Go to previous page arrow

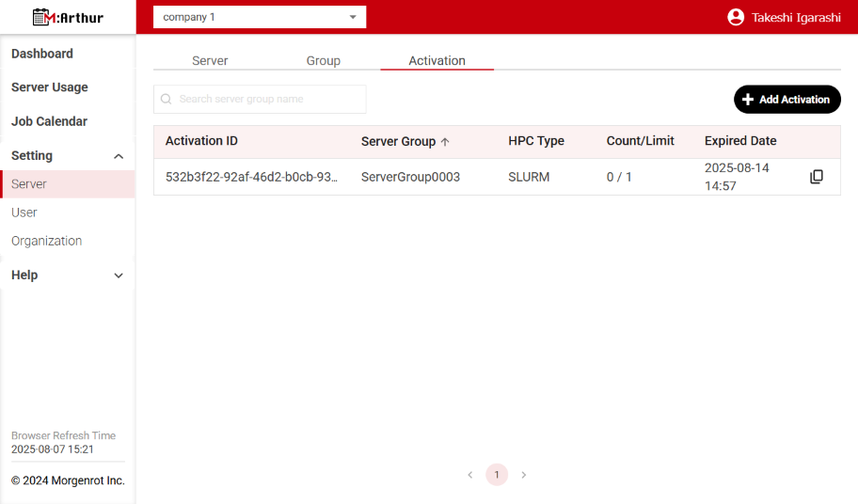pyautogui.click(x=469, y=475)
